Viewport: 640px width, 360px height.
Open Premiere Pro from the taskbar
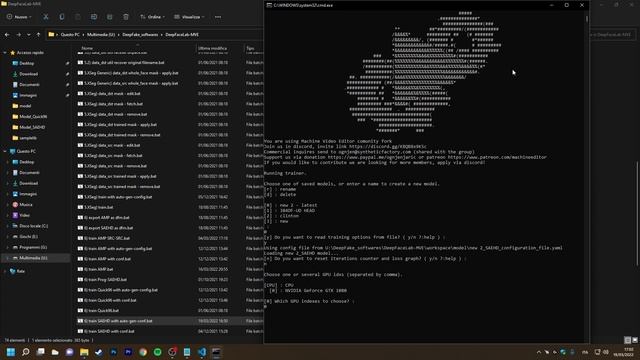coord(128,352)
